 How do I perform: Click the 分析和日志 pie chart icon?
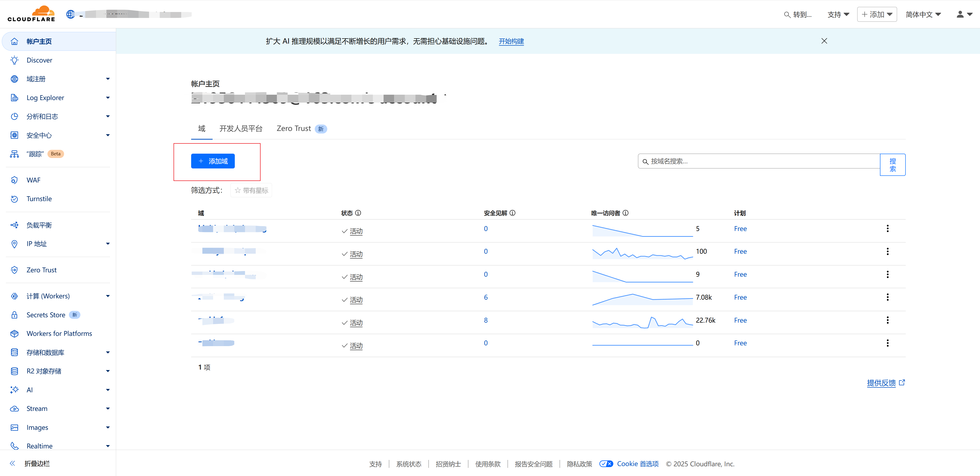pyautogui.click(x=15, y=116)
